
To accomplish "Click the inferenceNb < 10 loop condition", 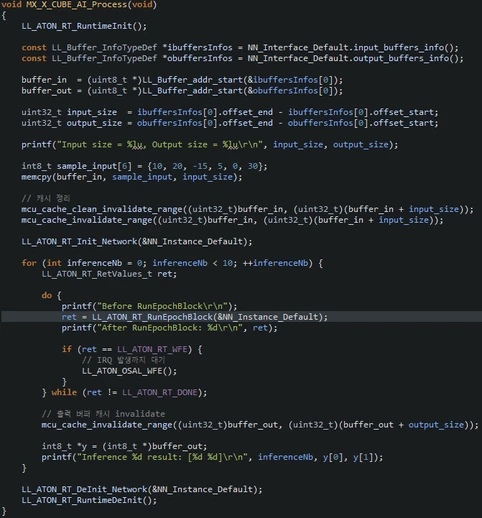I will click(192, 263).
